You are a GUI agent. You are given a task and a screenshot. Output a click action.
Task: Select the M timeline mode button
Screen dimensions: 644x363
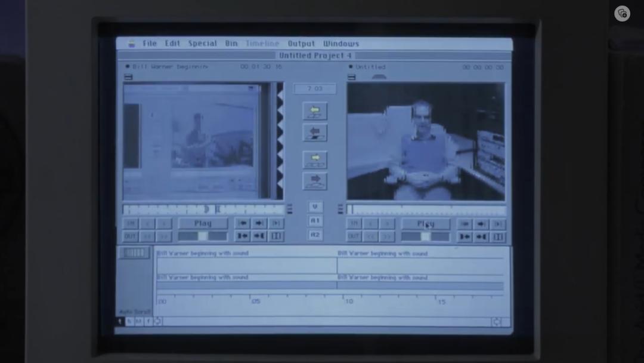click(x=139, y=321)
